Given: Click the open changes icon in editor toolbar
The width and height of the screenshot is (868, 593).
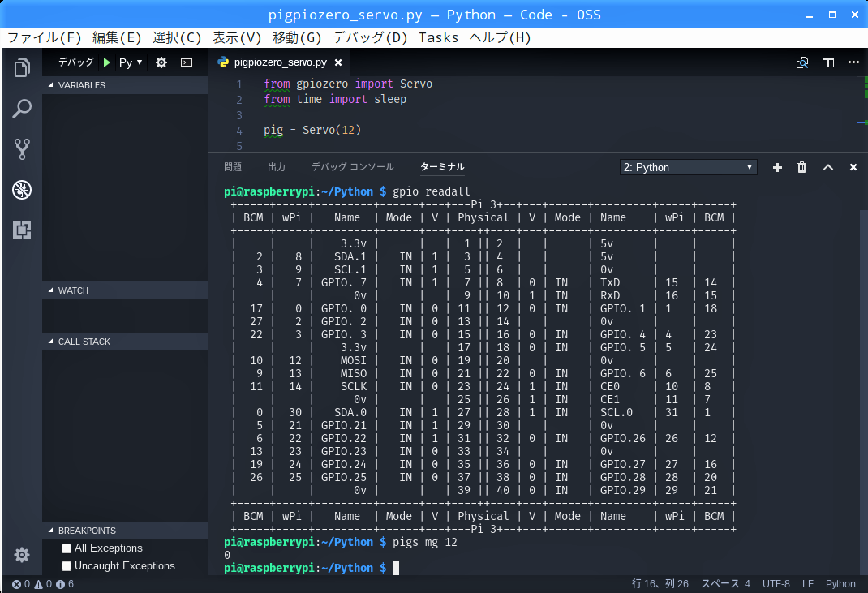Looking at the screenshot, I should 802,62.
